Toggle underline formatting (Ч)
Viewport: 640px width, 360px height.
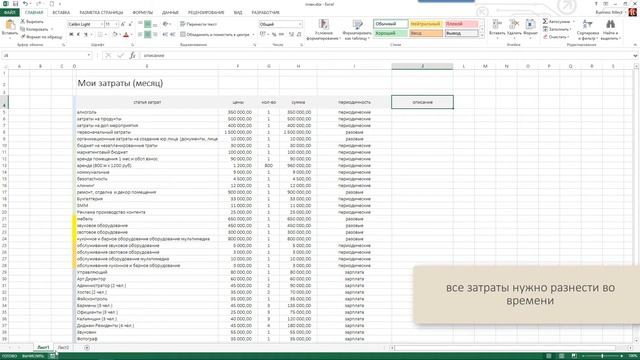point(86,35)
